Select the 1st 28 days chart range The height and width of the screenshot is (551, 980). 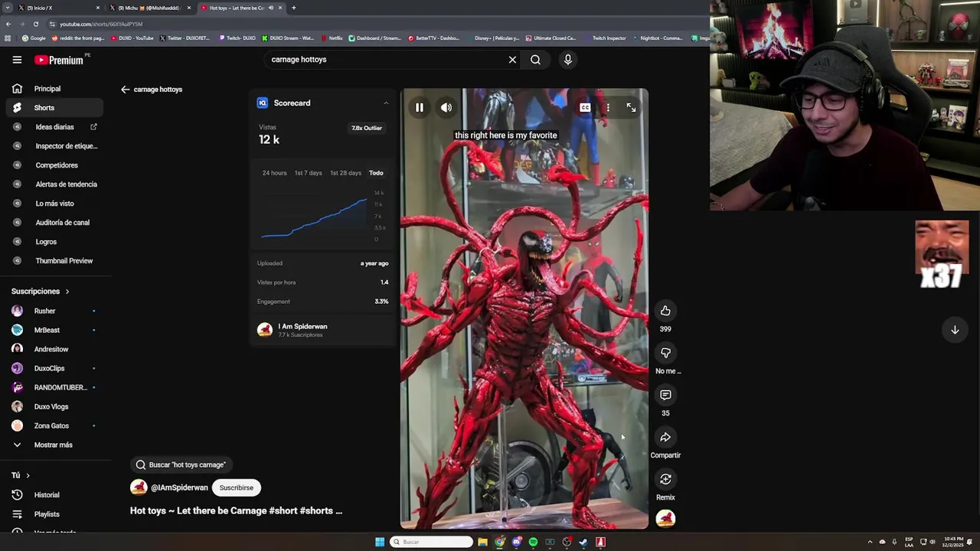click(345, 173)
